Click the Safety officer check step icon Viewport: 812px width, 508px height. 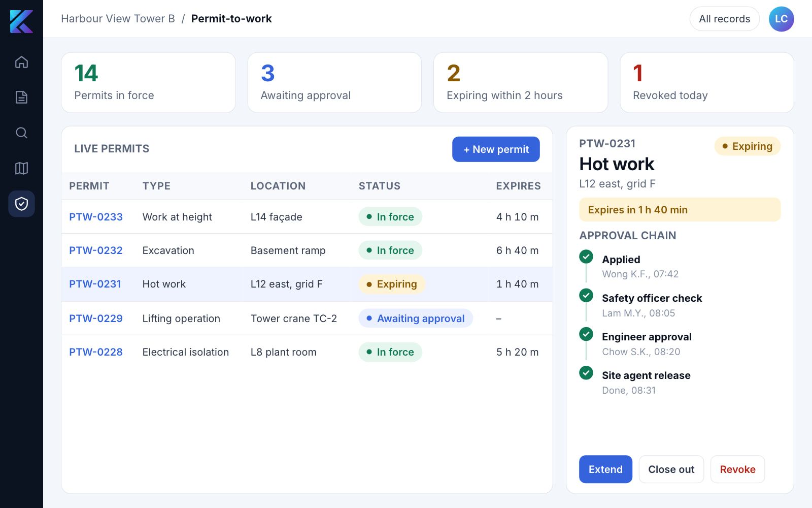point(586,295)
